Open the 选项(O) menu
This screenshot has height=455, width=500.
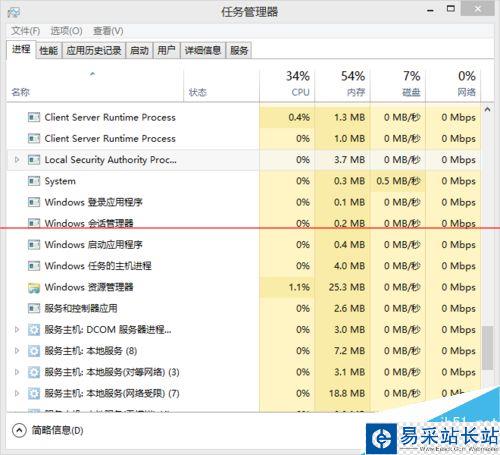coord(66,31)
